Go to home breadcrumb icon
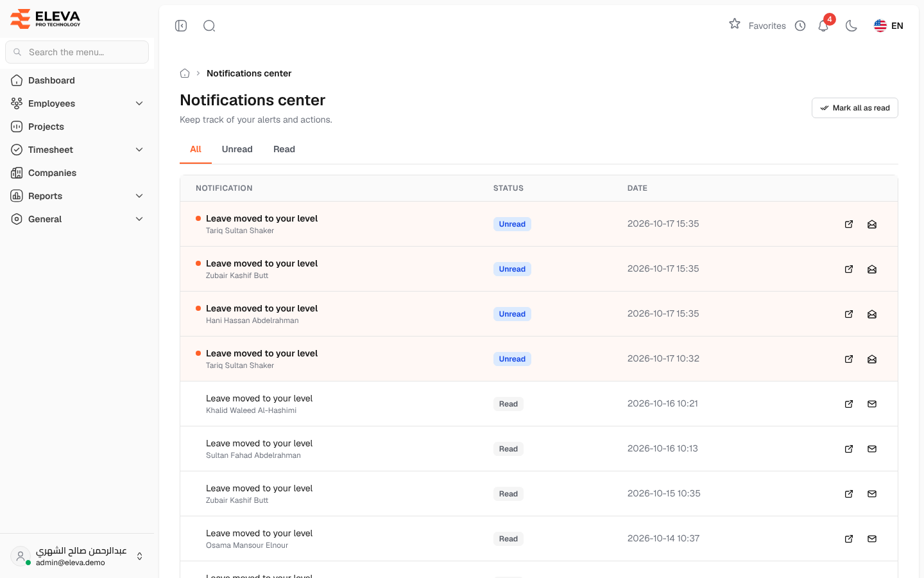This screenshot has height=578, width=924. pyautogui.click(x=185, y=73)
